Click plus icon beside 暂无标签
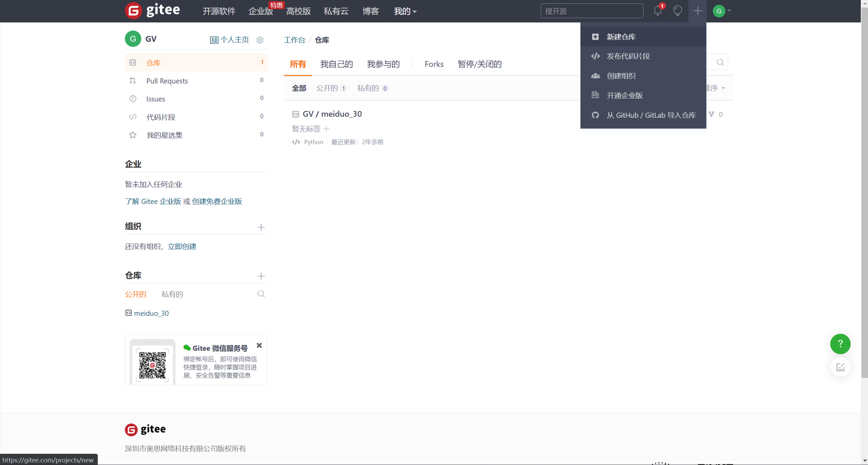 coord(326,129)
